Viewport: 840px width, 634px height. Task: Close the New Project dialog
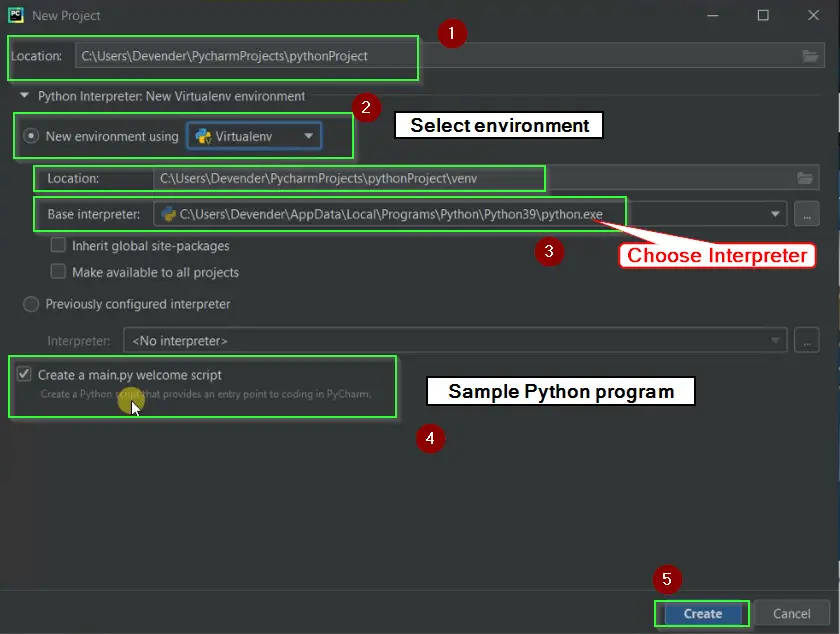point(813,16)
